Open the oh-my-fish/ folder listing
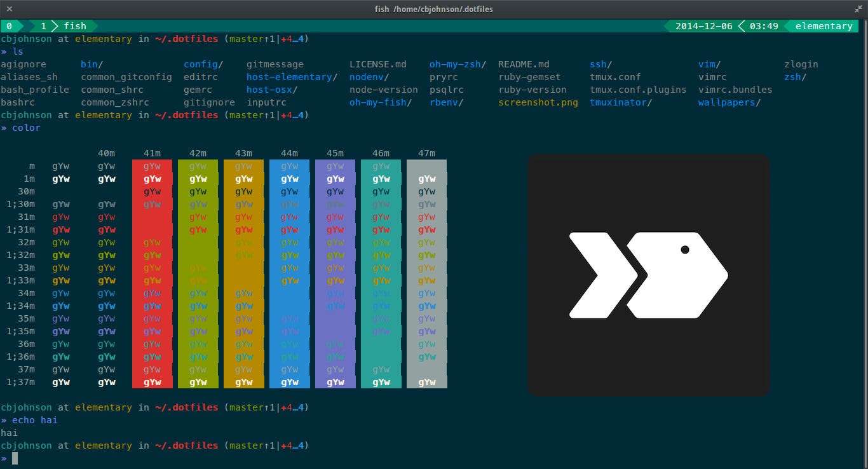 pos(380,102)
